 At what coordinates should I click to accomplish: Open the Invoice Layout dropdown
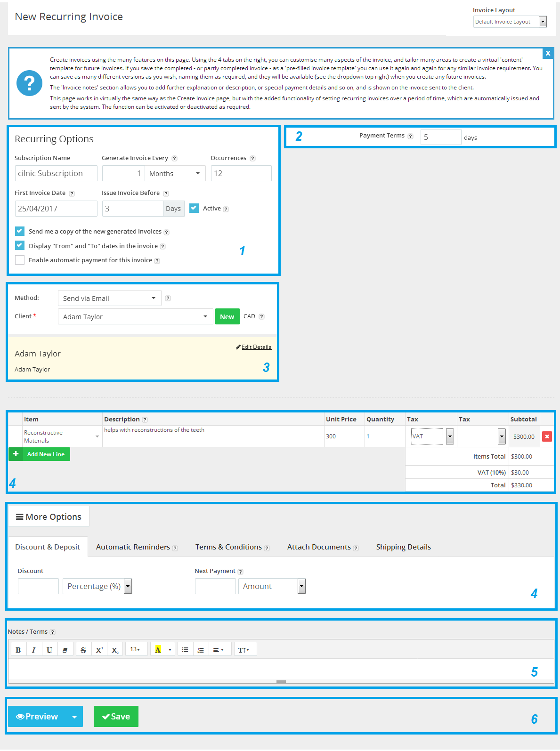510,22
